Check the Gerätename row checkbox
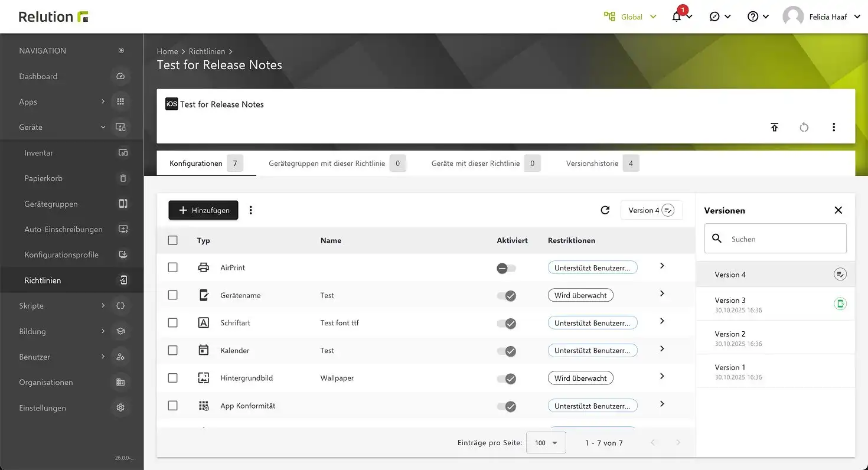 pos(172,295)
